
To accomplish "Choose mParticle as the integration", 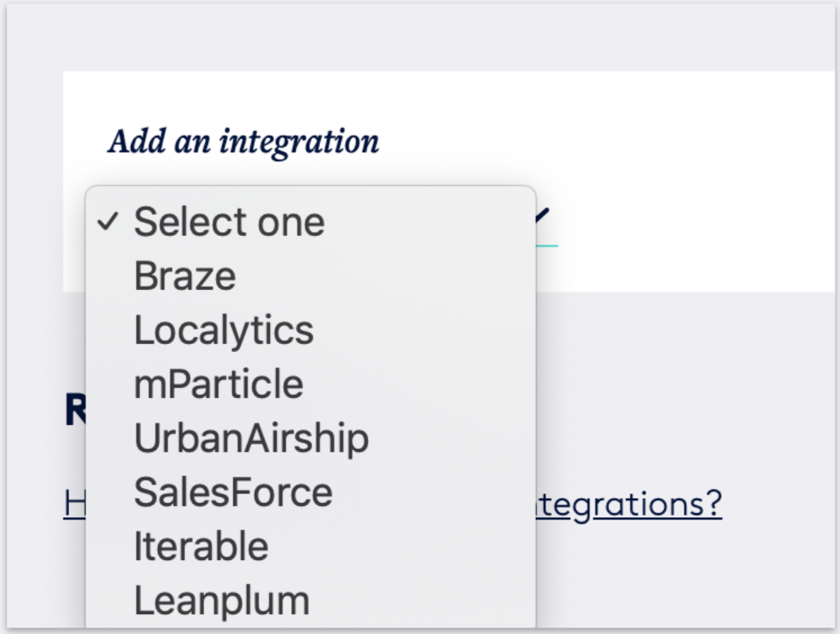I will (x=218, y=384).
